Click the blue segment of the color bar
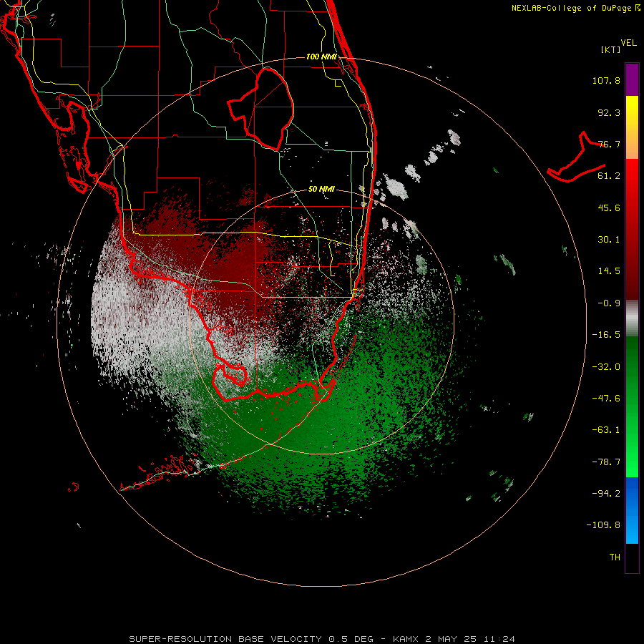The height and width of the screenshot is (644, 644). pos(632,510)
